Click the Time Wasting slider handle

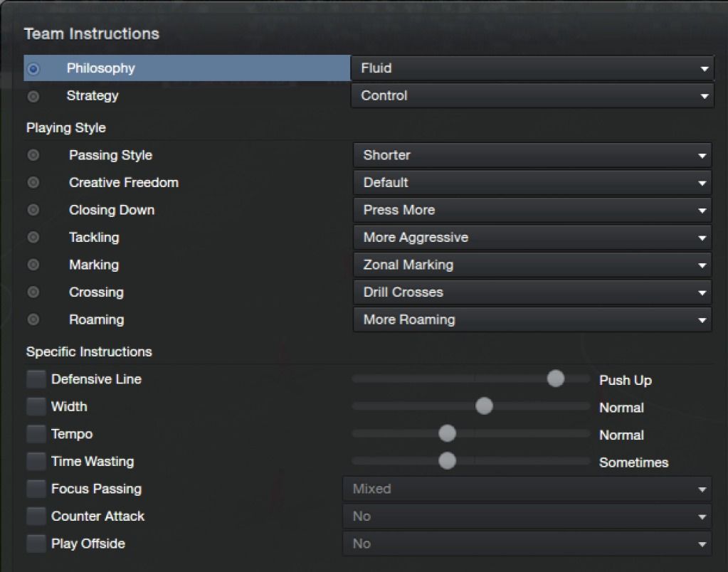tap(447, 461)
